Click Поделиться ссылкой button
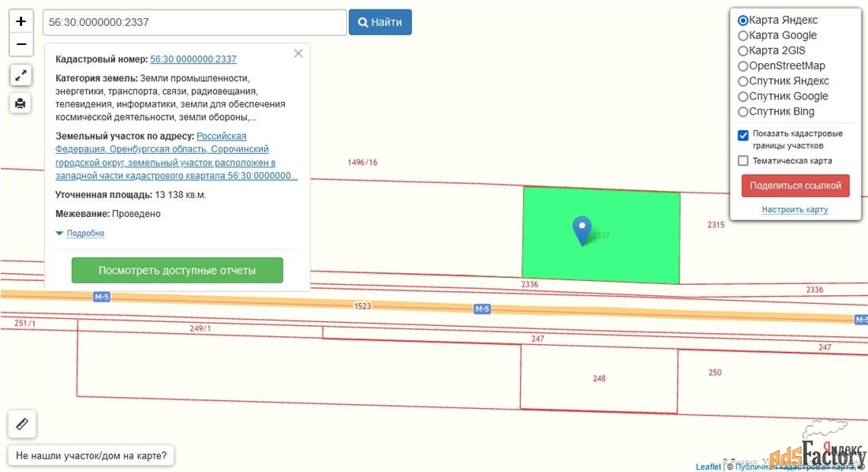Image resolution: width=868 pixels, height=472 pixels. 795,185
